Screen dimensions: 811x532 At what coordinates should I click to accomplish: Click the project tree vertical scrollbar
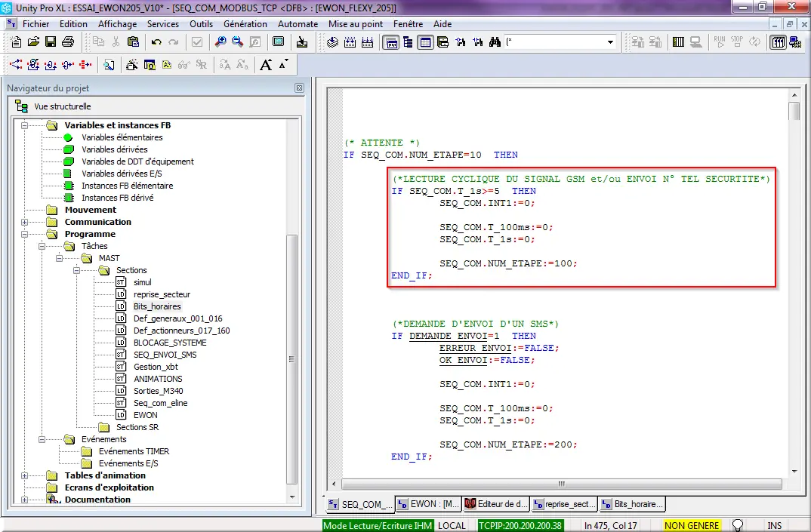tap(291, 358)
